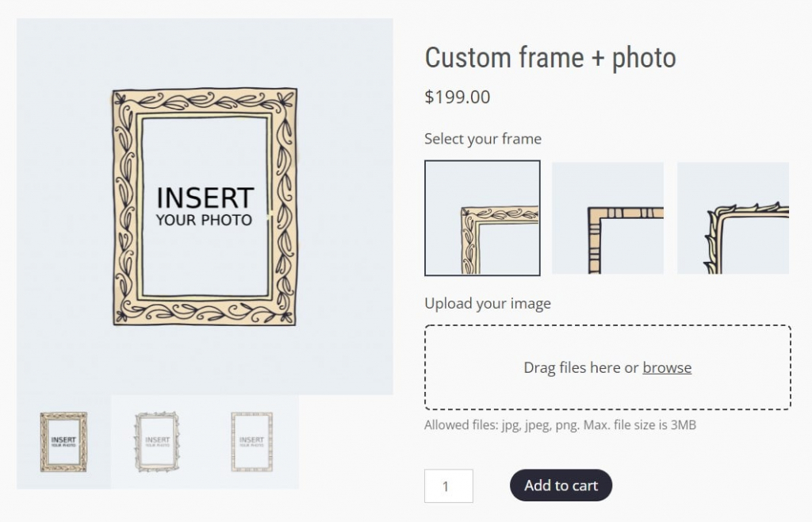
Task: Click the $199.00 price text
Action: (x=457, y=97)
